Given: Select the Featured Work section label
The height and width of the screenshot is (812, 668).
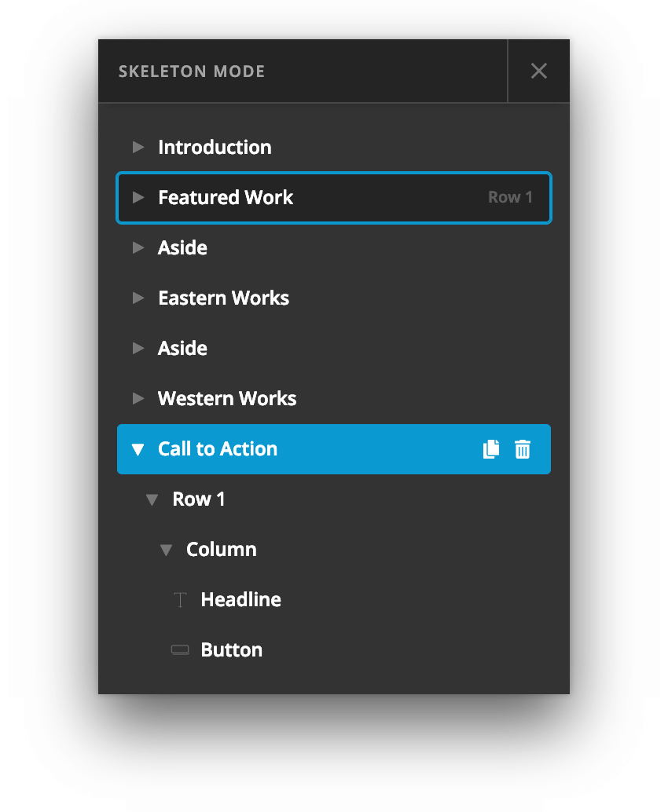Looking at the screenshot, I should coord(226,198).
